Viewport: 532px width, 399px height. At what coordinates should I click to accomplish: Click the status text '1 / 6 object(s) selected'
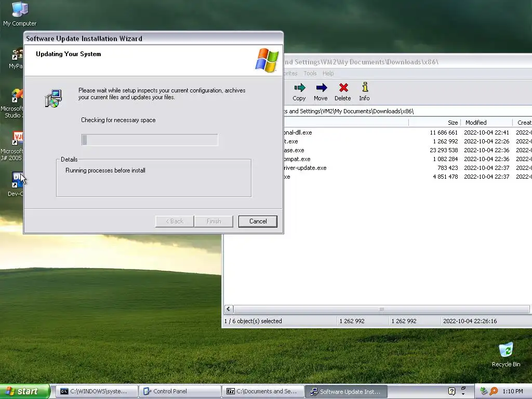click(x=253, y=321)
